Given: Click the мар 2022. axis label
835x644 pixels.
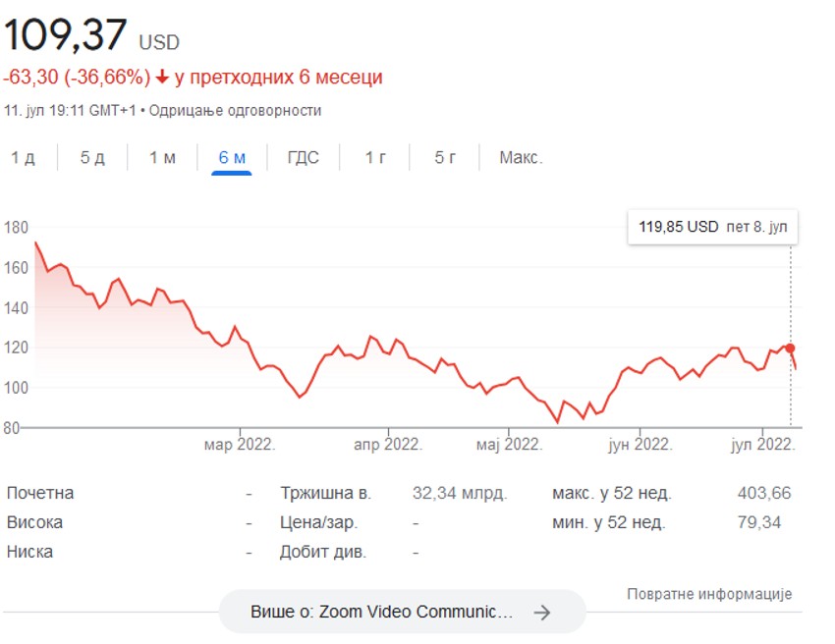Looking at the screenshot, I should pos(240,445).
